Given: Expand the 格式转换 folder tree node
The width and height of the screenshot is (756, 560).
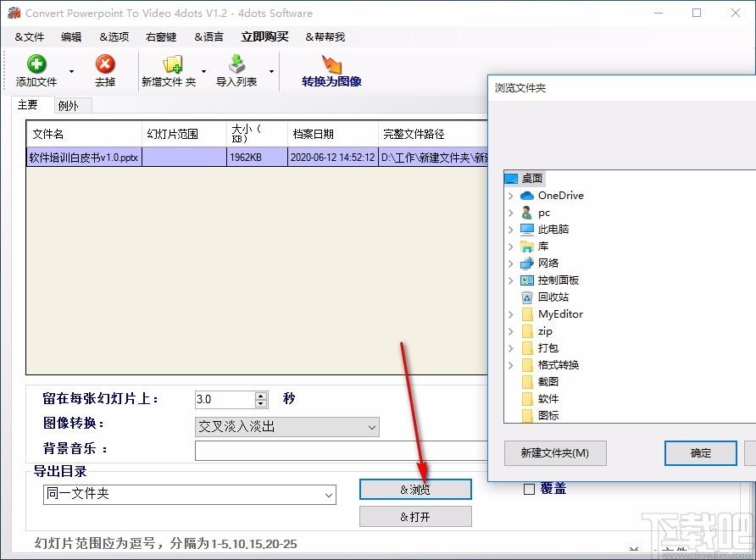Looking at the screenshot, I should coord(510,365).
